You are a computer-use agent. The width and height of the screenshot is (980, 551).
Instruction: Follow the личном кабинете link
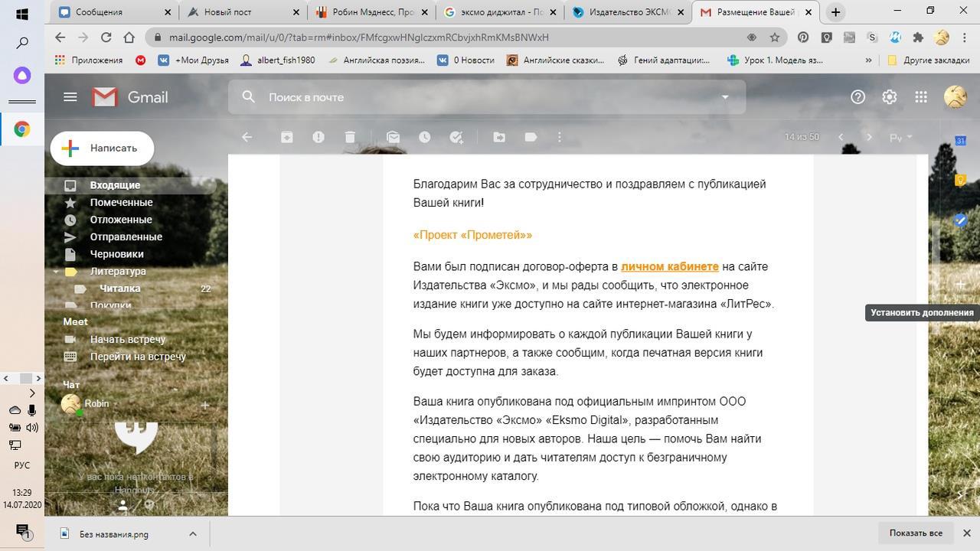click(x=669, y=266)
